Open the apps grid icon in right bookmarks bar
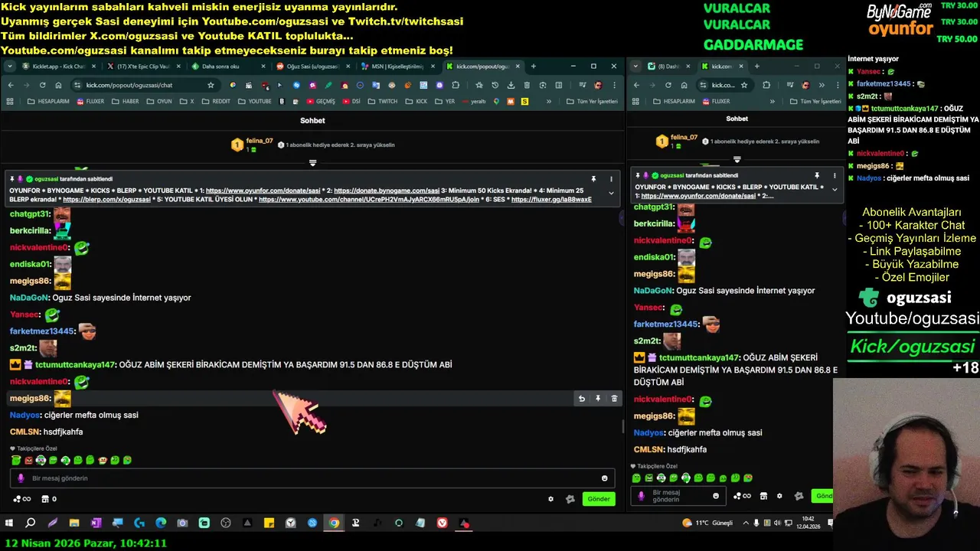980x551 pixels. [x=636, y=101]
